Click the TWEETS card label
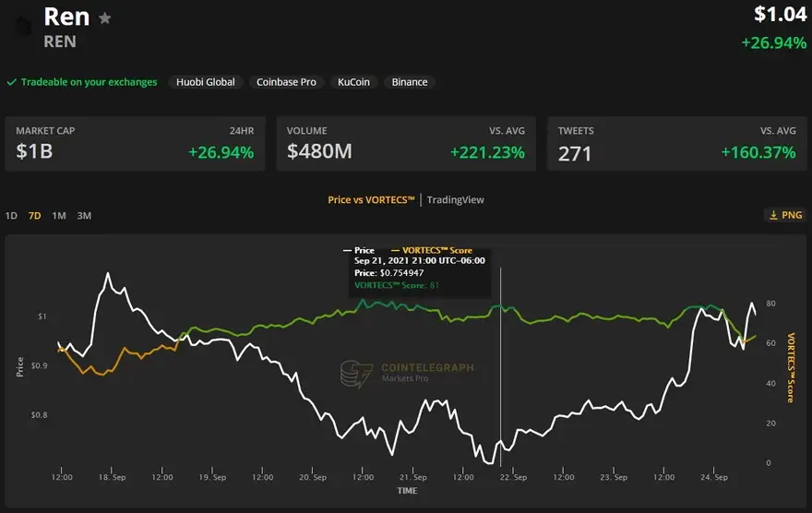 click(x=576, y=131)
